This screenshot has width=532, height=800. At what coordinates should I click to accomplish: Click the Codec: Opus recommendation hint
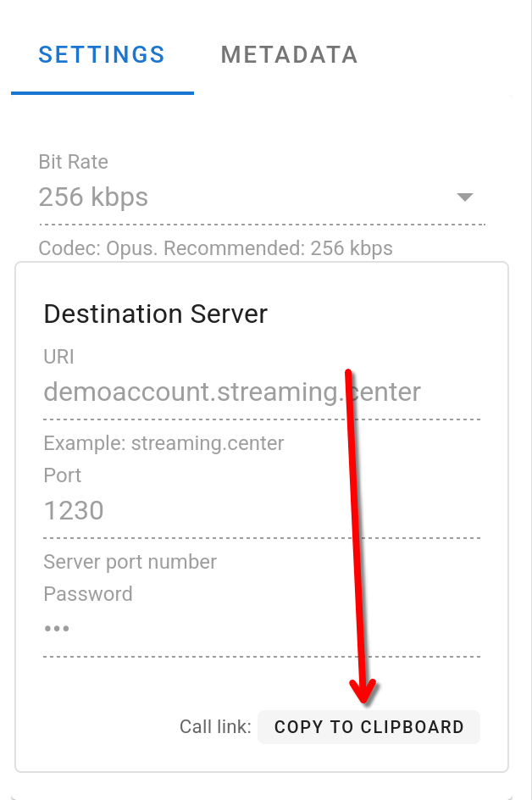point(215,249)
